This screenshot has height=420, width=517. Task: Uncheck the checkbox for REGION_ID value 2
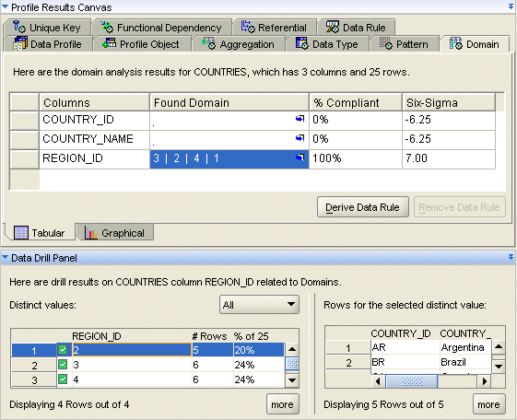point(63,349)
